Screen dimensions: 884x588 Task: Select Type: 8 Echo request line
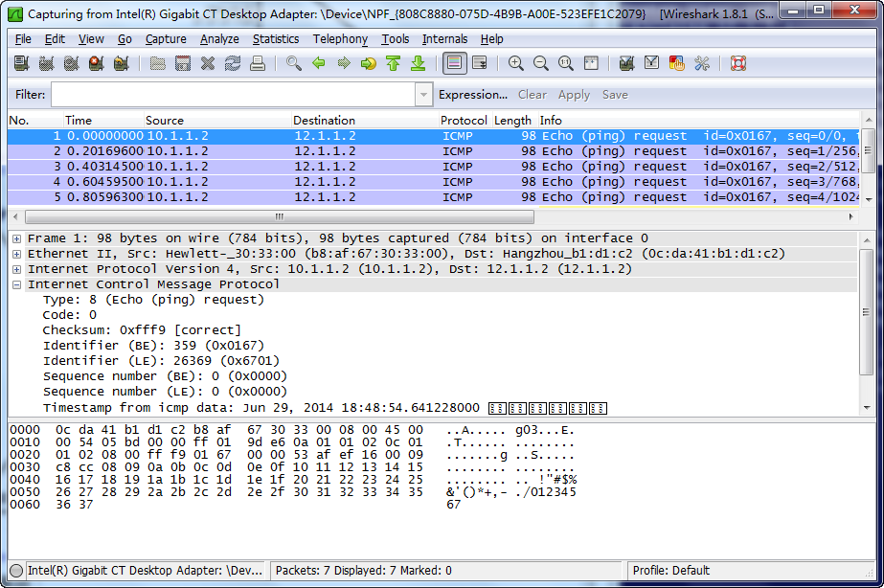(153, 300)
